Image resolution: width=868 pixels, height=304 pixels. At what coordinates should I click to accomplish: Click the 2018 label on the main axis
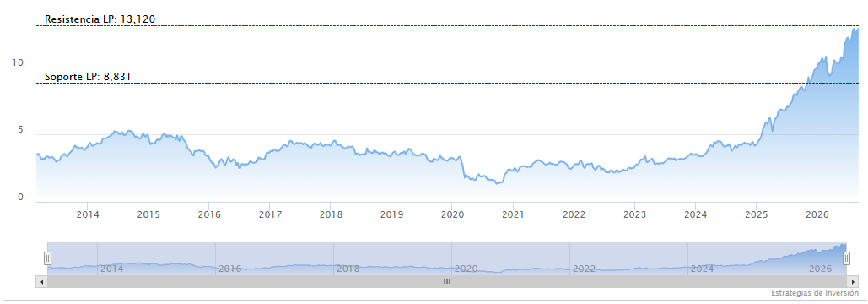pos(330,214)
